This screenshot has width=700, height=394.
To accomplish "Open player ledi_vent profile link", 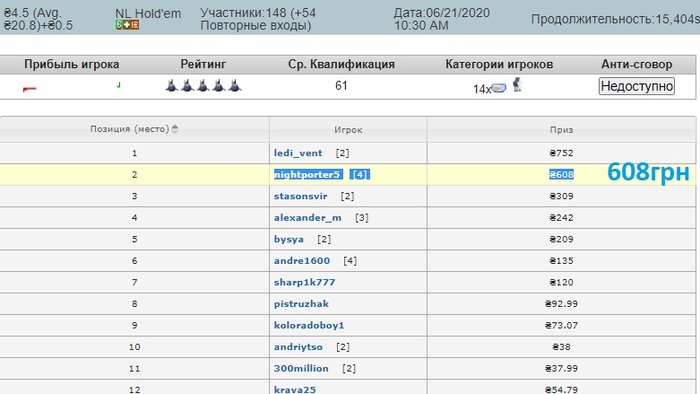I will point(298,153).
